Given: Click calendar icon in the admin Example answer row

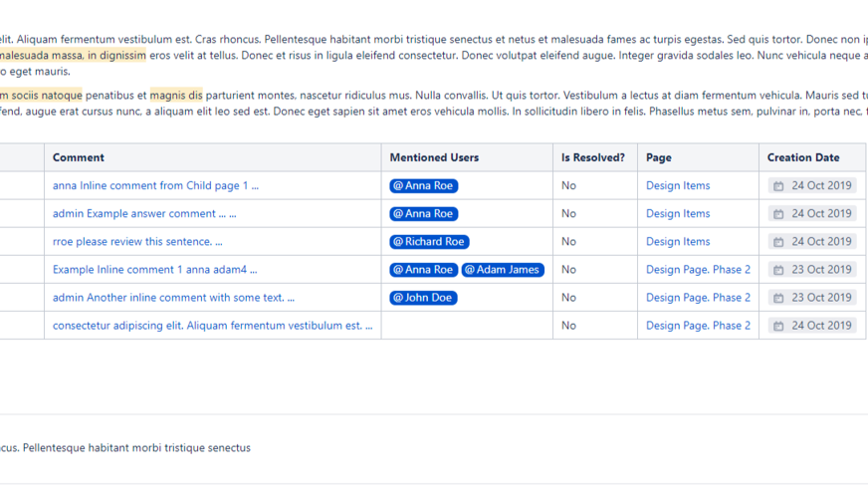Looking at the screenshot, I should pyautogui.click(x=778, y=214).
